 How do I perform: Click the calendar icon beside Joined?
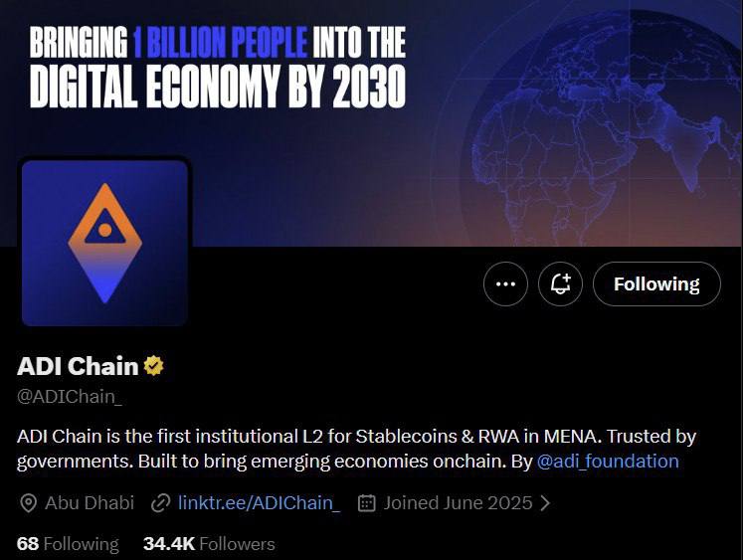366,503
